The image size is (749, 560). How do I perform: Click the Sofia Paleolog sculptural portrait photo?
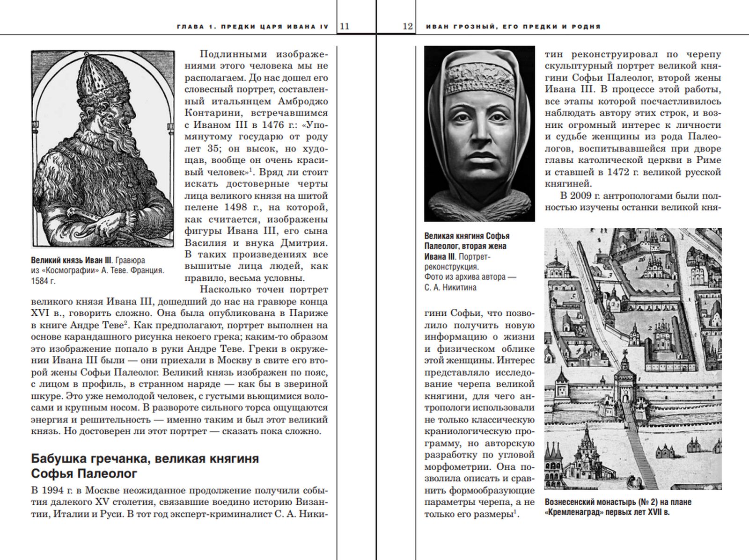(479, 133)
